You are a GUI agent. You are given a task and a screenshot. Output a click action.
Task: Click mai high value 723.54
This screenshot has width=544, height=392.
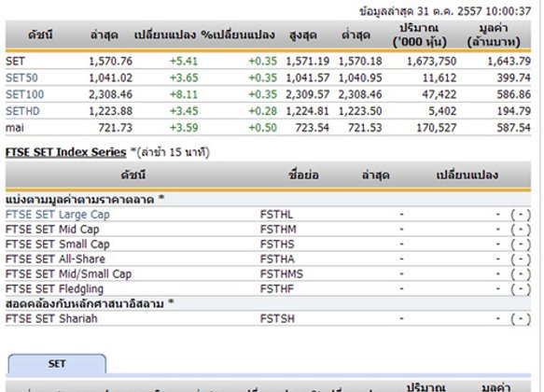313,128
